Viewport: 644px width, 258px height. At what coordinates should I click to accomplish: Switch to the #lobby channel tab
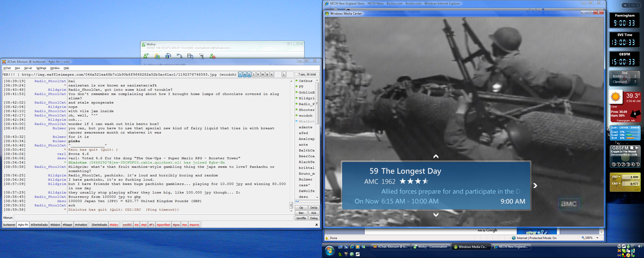tap(114, 225)
